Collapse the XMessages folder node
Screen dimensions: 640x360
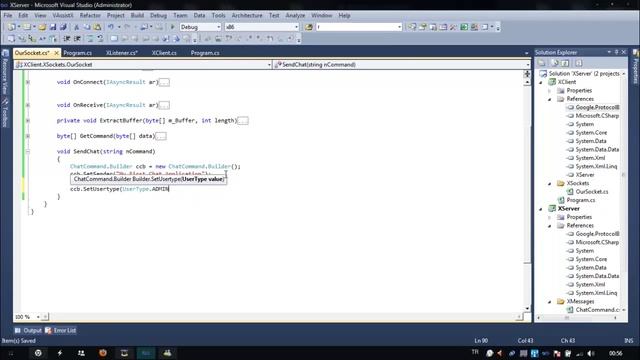point(549,302)
